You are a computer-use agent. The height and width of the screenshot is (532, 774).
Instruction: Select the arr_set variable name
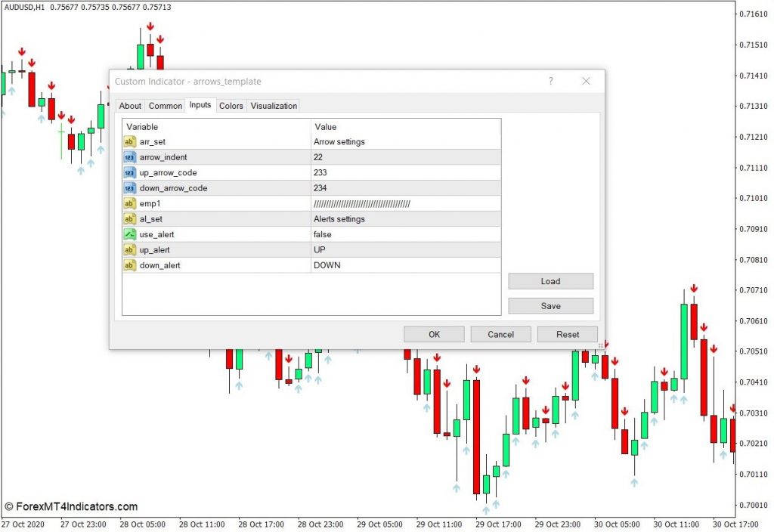coord(153,141)
